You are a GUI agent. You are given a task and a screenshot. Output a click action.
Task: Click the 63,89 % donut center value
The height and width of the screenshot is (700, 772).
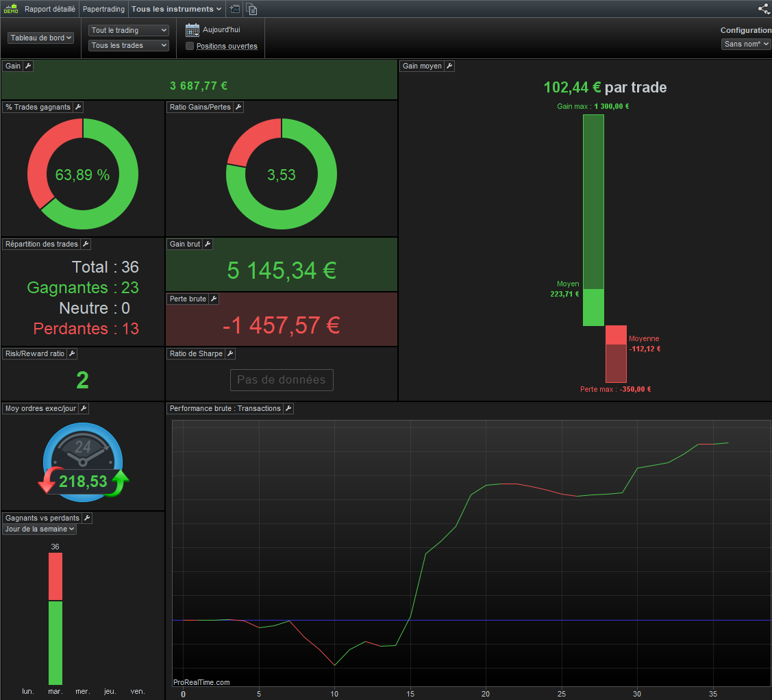pyautogui.click(x=82, y=175)
